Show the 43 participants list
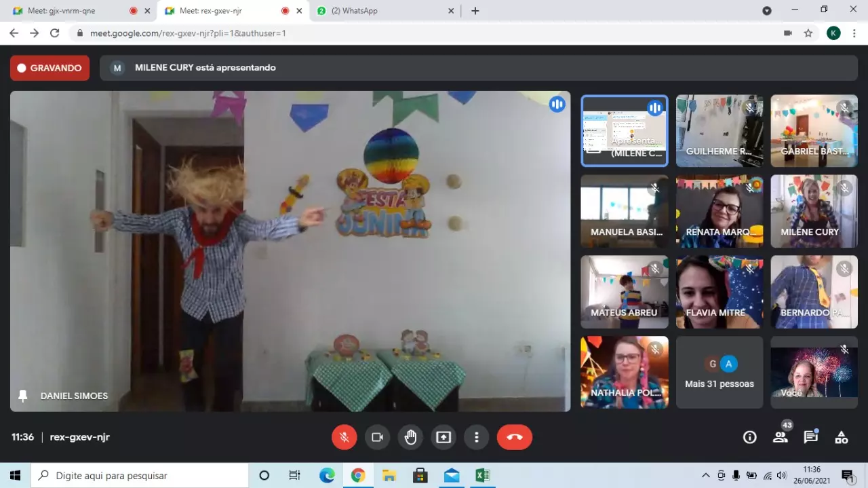Viewport: 868px width, 488px height. (781, 437)
